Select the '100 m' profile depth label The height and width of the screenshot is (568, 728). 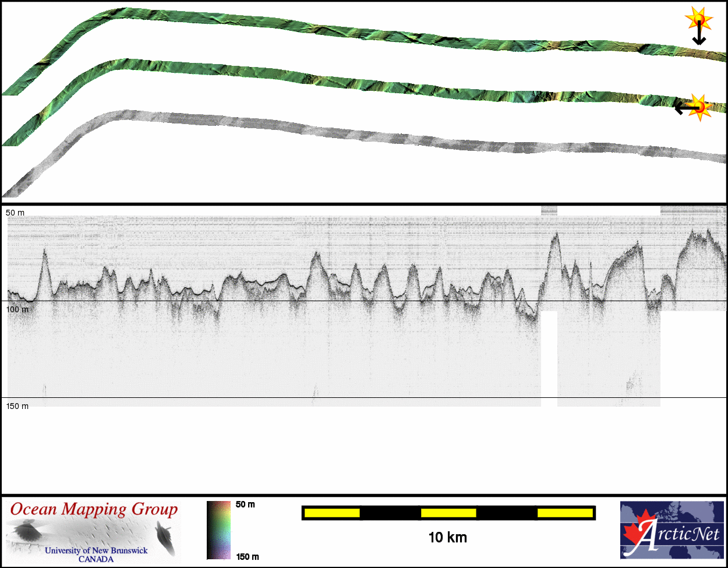17,309
